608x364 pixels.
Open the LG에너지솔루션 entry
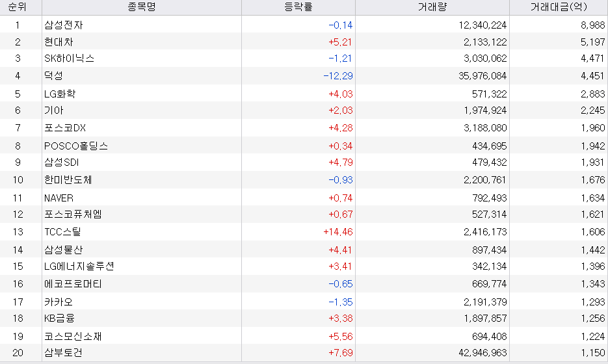79,266
